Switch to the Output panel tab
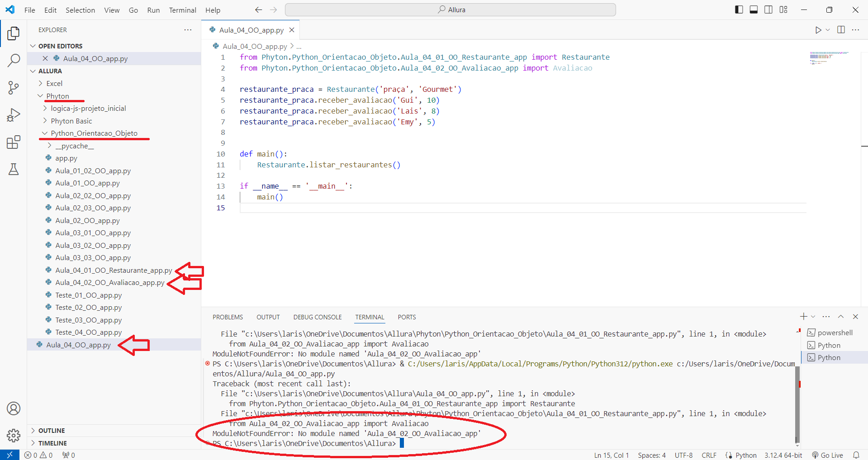 point(268,317)
